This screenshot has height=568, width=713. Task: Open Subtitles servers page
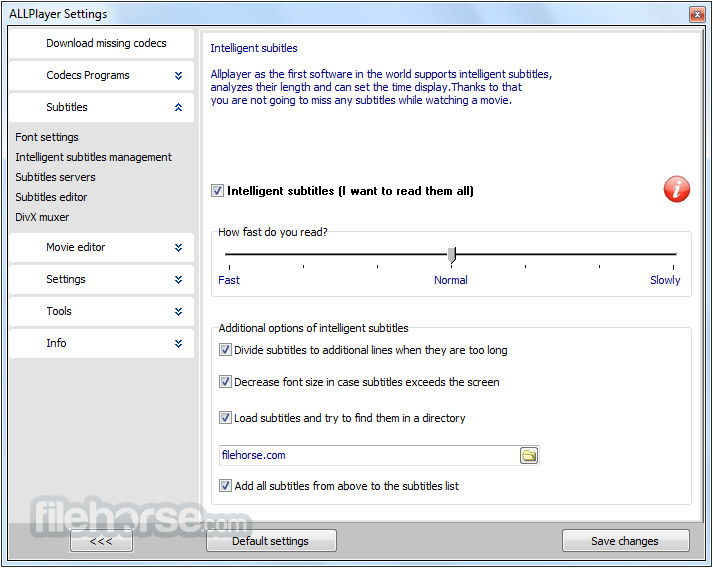click(x=55, y=177)
